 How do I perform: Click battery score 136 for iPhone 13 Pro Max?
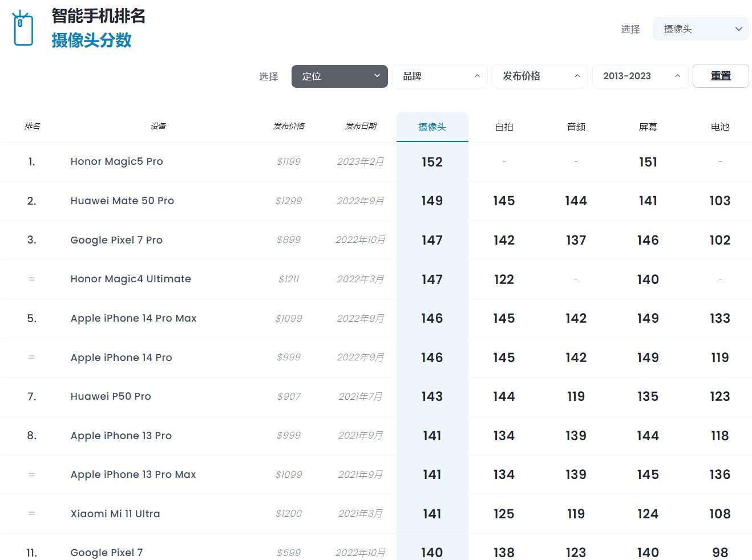[x=720, y=474]
